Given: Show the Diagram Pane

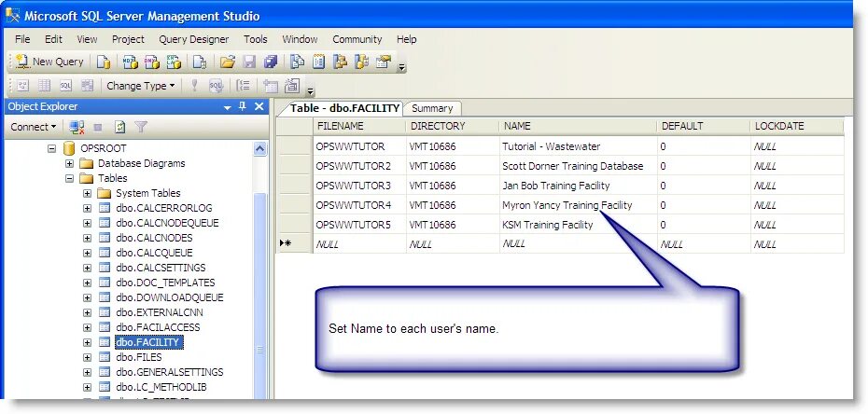Looking at the screenshot, I should pos(22,86).
